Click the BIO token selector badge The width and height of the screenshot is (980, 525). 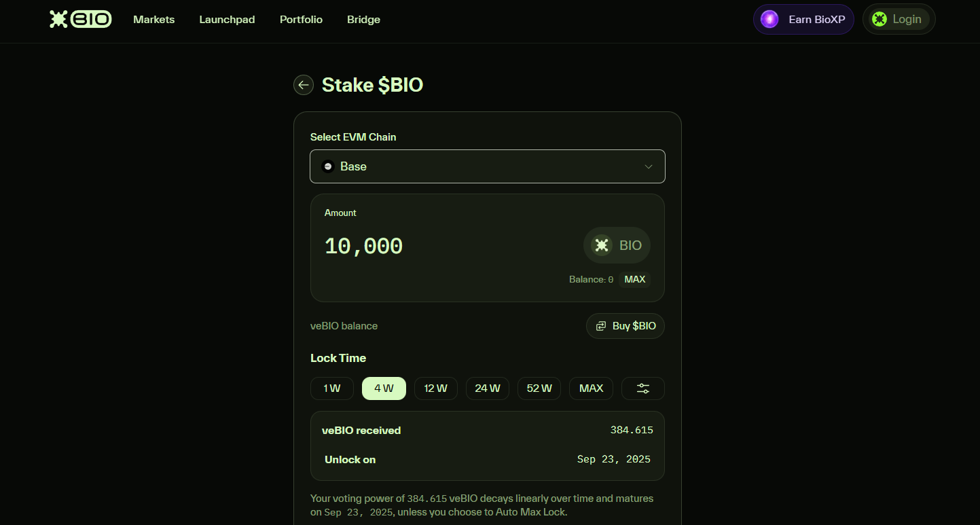pos(617,245)
